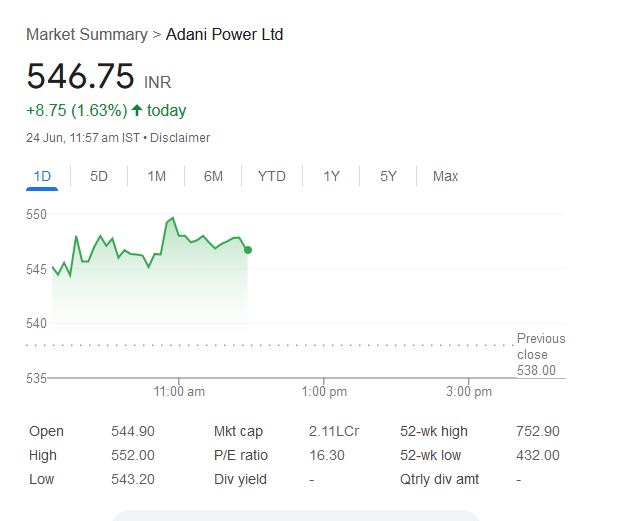The height and width of the screenshot is (521, 618).
Task: Click the 52-wk high value 752.90
Action: tap(538, 432)
